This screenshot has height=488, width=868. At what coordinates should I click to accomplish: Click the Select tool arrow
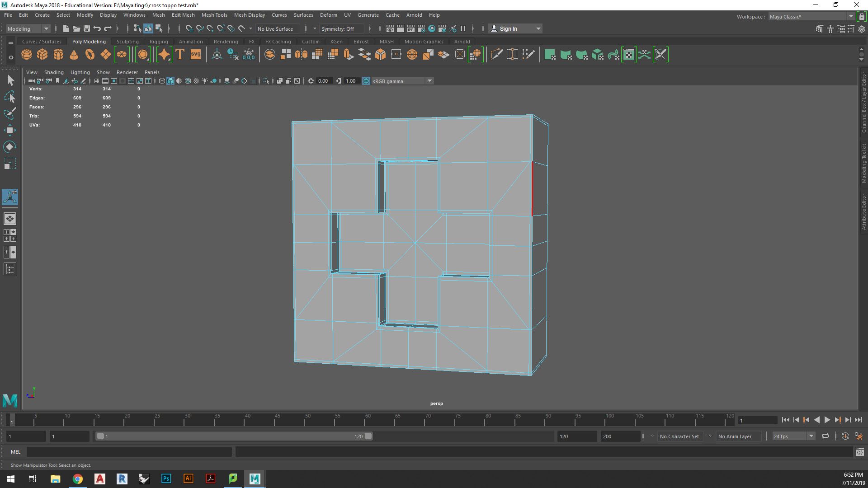(x=10, y=80)
